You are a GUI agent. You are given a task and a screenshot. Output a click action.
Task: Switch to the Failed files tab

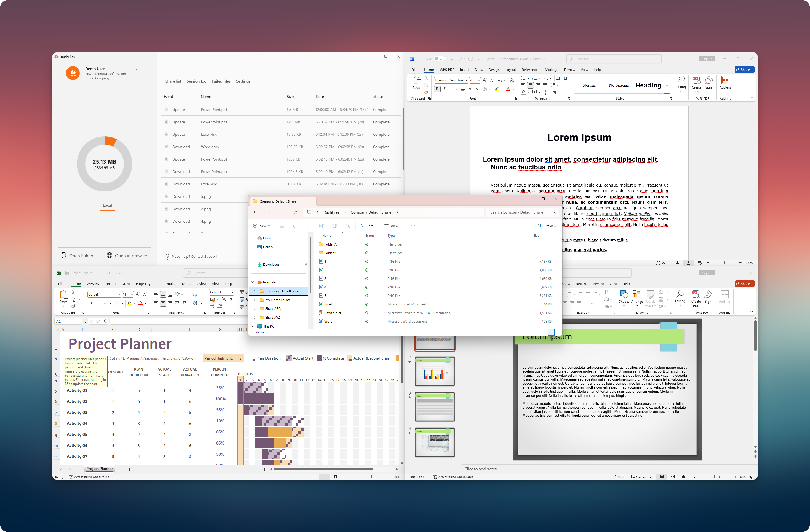click(x=221, y=81)
